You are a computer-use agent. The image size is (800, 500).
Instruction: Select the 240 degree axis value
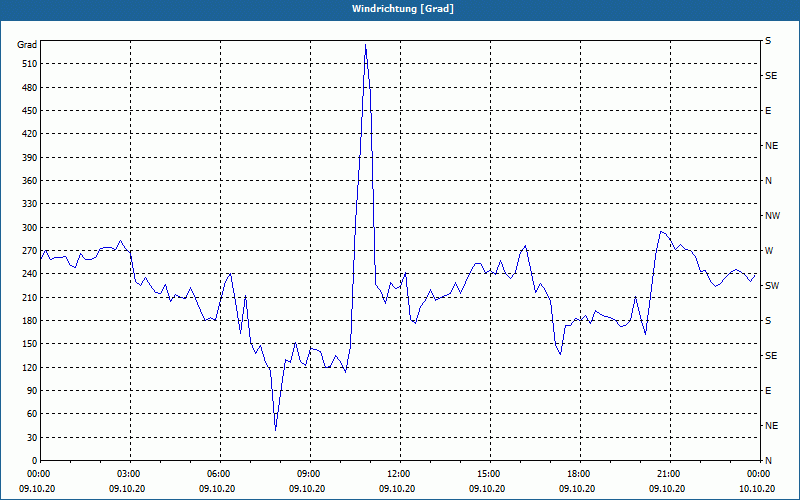(30, 274)
